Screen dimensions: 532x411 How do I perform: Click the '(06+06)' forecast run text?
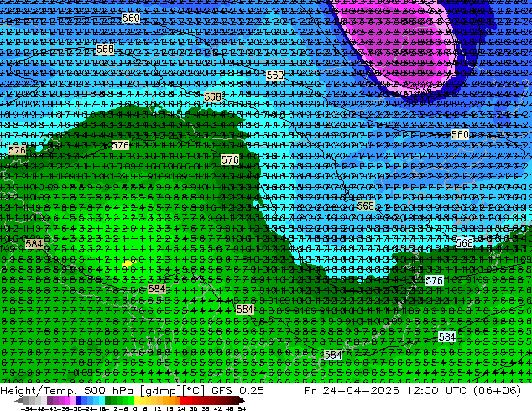[499, 391]
